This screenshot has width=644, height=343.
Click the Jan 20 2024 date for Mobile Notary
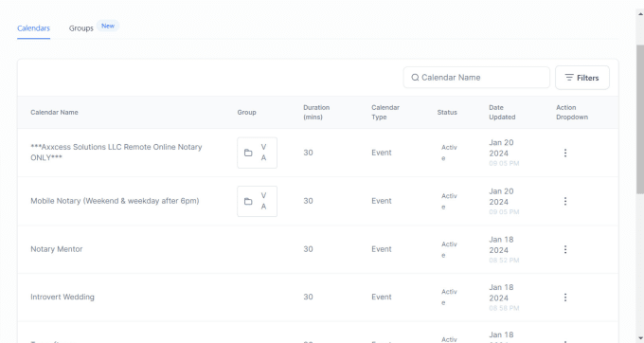tap(501, 196)
